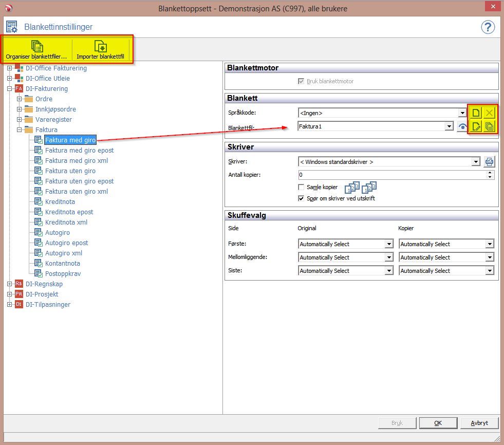Open the Språkkode dropdown
The height and width of the screenshot is (445, 504).
pos(462,113)
